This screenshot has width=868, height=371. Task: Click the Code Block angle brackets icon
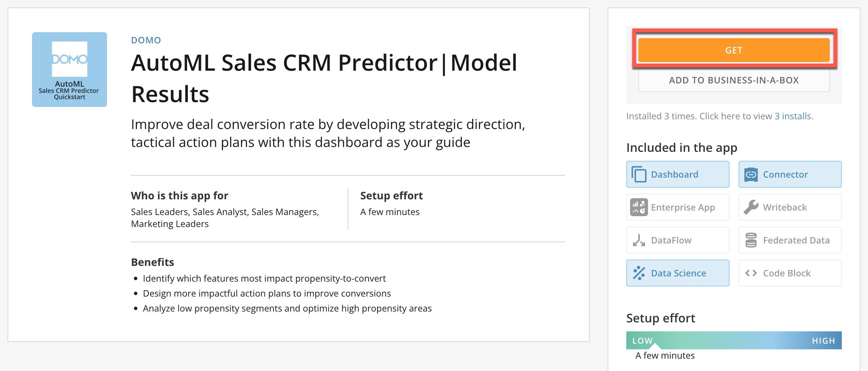751,273
